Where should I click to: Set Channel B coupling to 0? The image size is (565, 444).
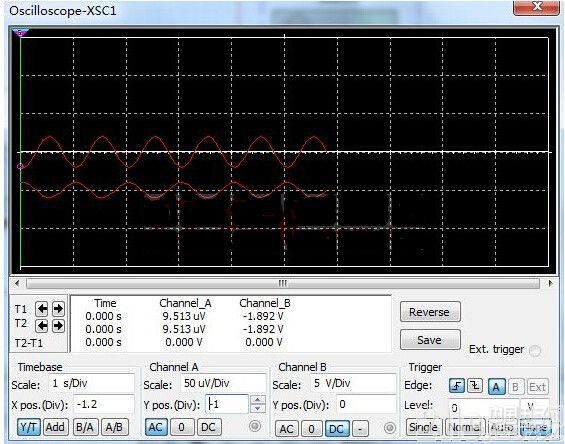tap(312, 429)
